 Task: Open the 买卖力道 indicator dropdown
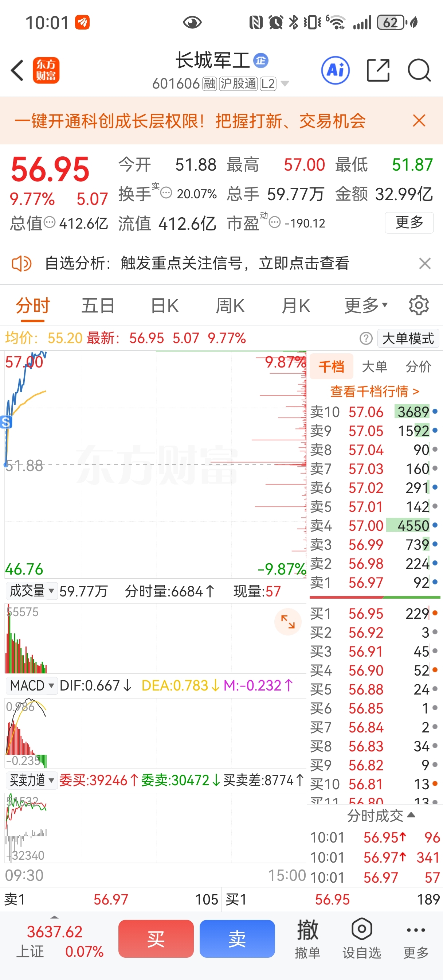point(32,780)
